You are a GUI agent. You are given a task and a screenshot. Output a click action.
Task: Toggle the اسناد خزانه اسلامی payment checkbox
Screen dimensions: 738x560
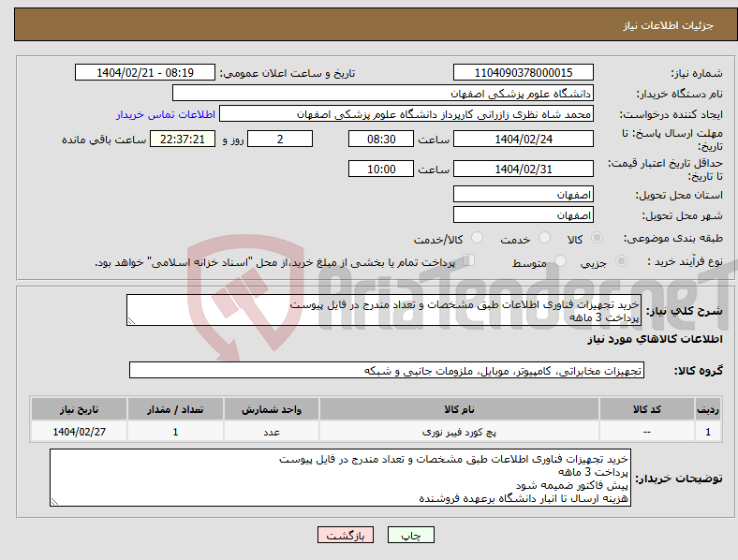(469, 260)
